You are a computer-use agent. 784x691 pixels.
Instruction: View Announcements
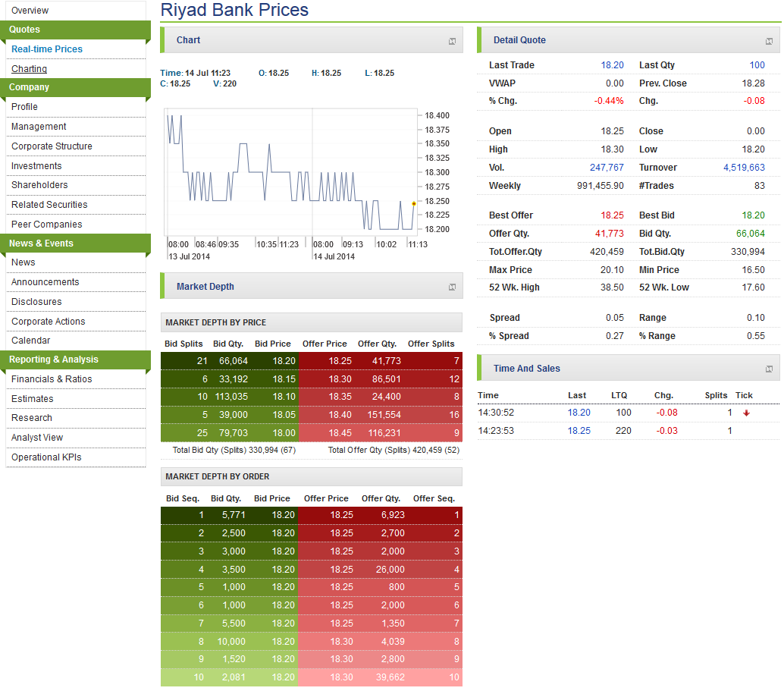point(45,282)
